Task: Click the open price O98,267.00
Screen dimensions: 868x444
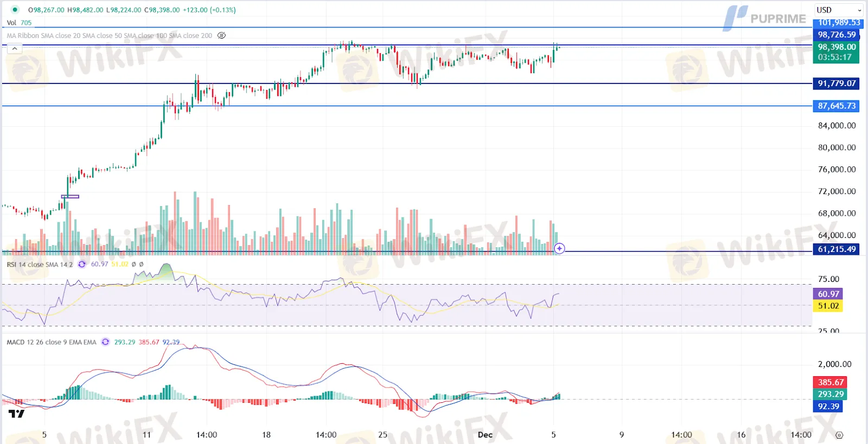Action: point(46,10)
